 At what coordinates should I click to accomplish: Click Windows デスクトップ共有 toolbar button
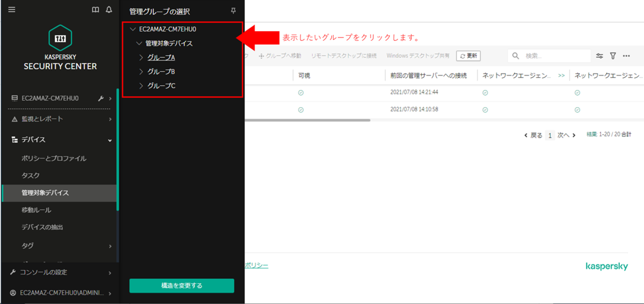(418, 56)
